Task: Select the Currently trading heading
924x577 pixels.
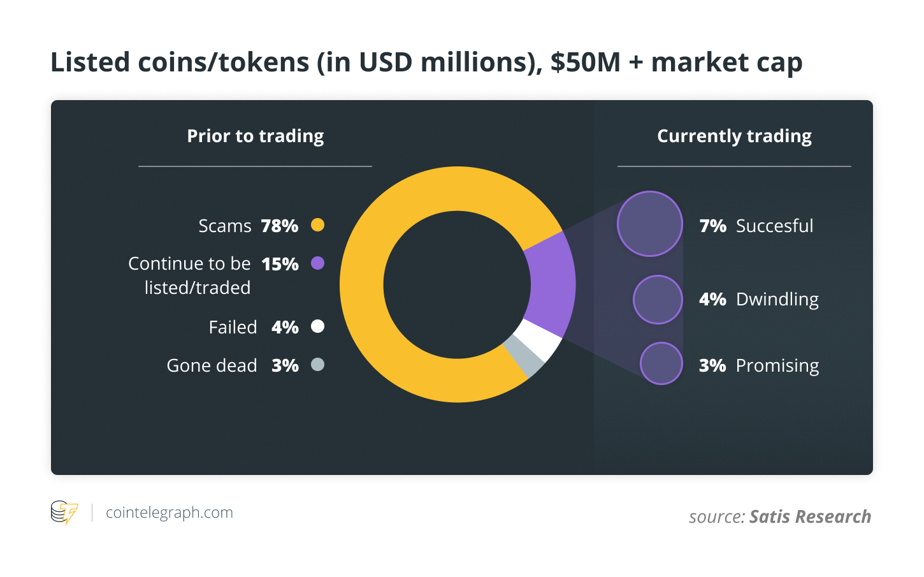Action: [734, 136]
